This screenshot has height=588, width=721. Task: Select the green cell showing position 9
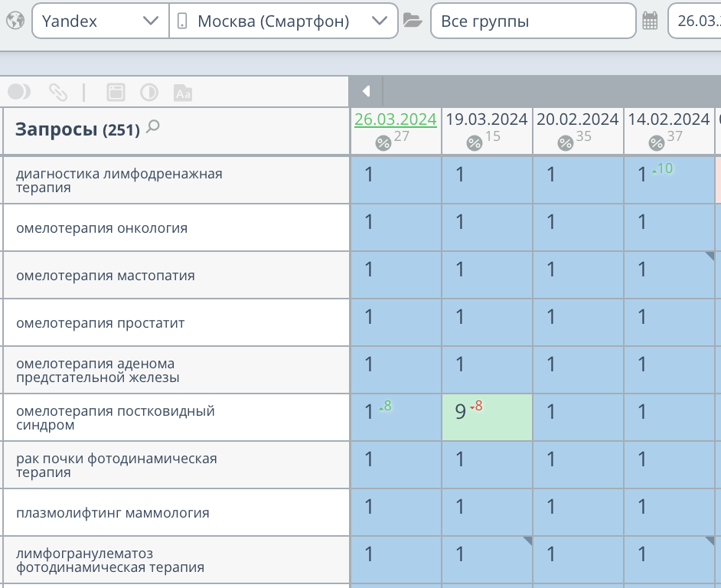pos(486,416)
